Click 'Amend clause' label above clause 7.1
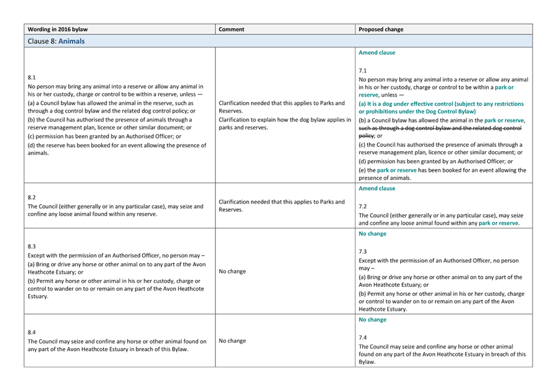554x392 pixels. (377, 53)
